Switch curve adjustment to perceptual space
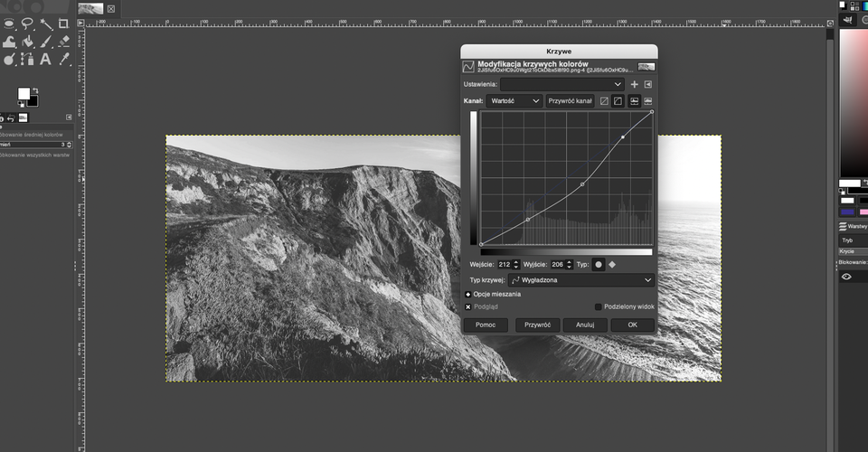This screenshot has height=452, width=868. pyautogui.click(x=618, y=100)
